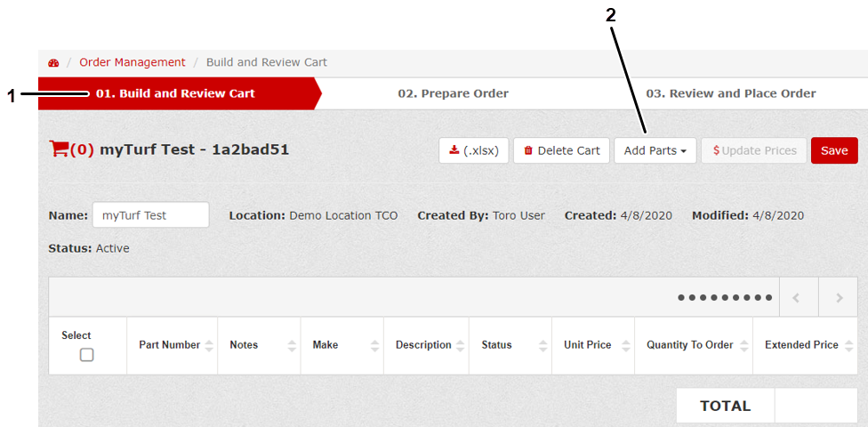The image size is (868, 427).
Task: Switch to 02. Prepare Order step
Action: click(453, 93)
